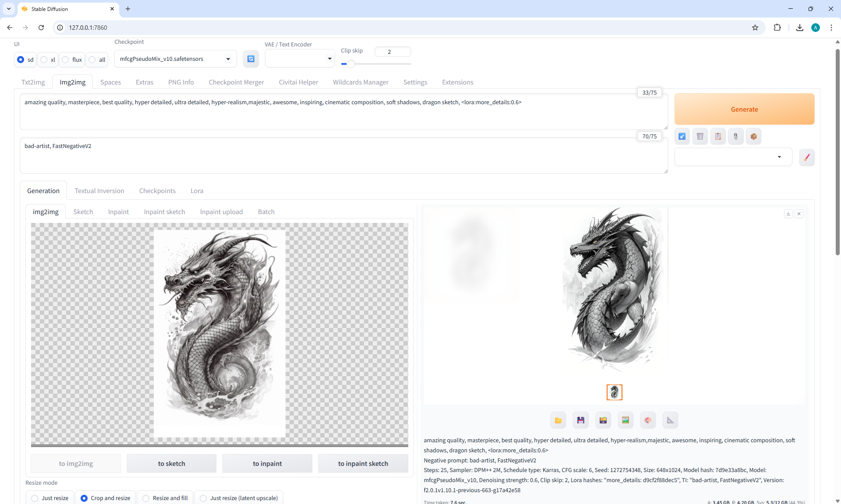Open output folder with yellow folder icon

pos(558,420)
